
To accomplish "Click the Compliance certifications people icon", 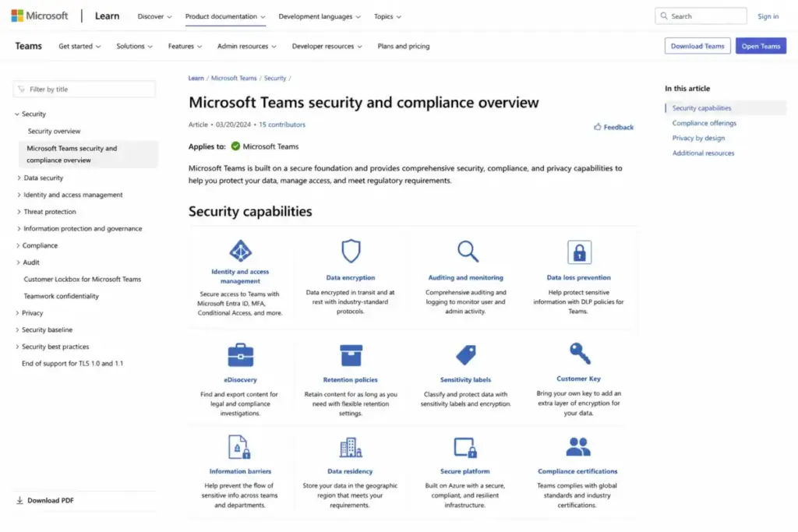I will [578, 446].
